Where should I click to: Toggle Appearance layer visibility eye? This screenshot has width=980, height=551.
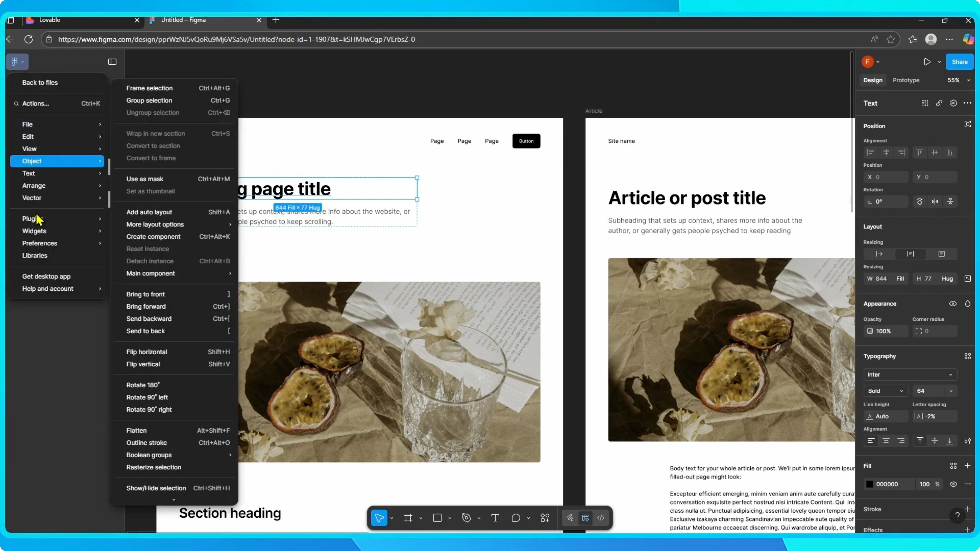pyautogui.click(x=953, y=303)
